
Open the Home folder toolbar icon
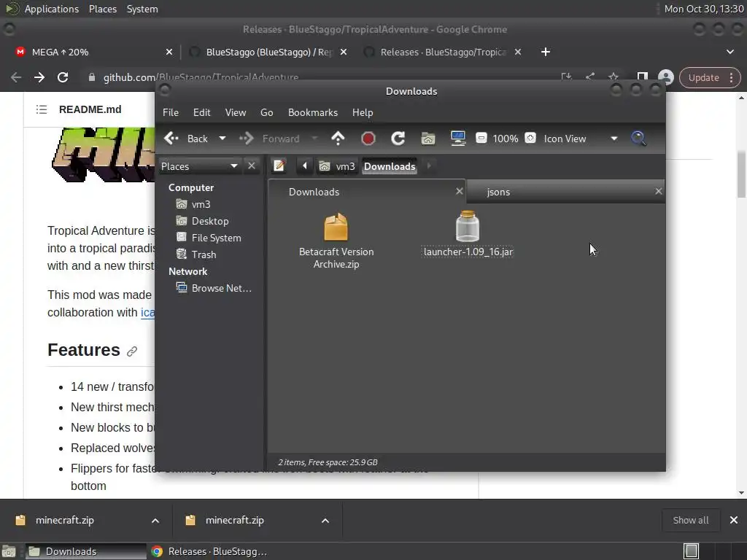click(427, 139)
